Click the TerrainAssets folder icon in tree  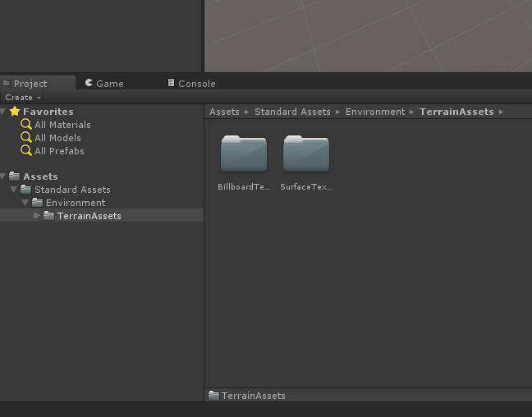click(x=49, y=215)
